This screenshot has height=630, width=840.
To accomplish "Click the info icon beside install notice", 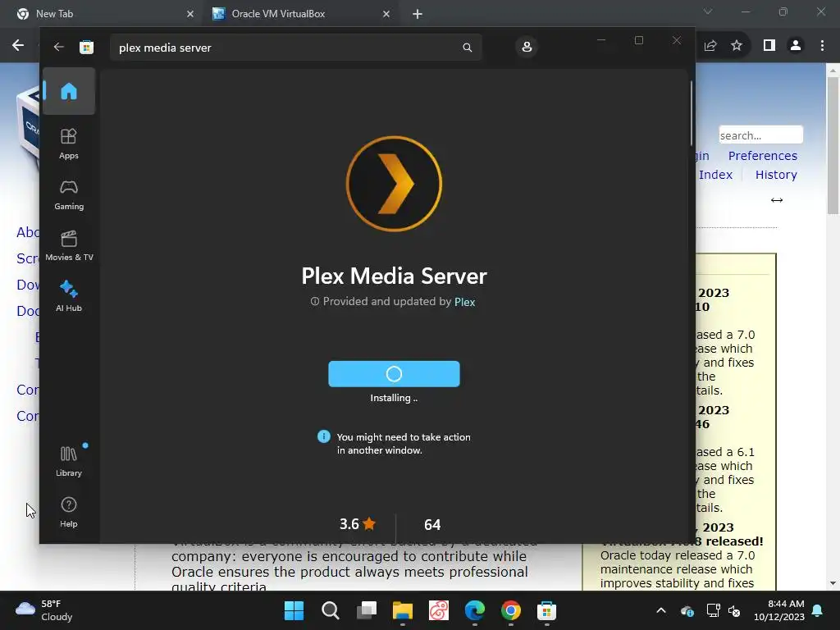I will (x=323, y=436).
